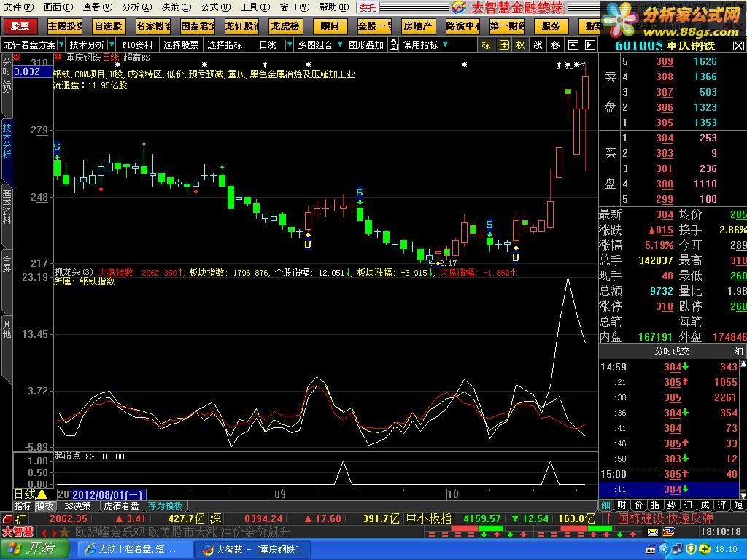The image size is (747, 560).
Task: Close the 601005 重庆钢铁 quote panel
Action: [738, 46]
